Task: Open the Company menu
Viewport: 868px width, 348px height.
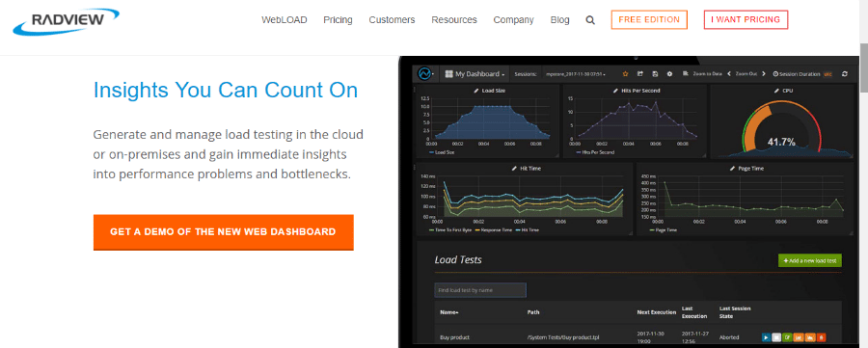Action: 514,20
